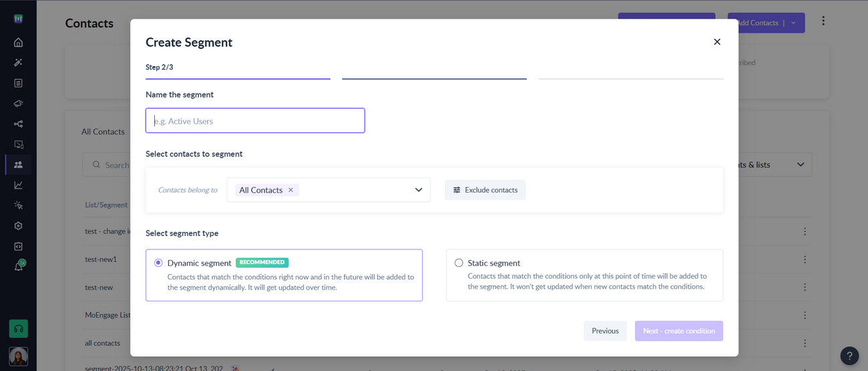Open the user profile avatar
This screenshot has height=371, width=868.
18,356
